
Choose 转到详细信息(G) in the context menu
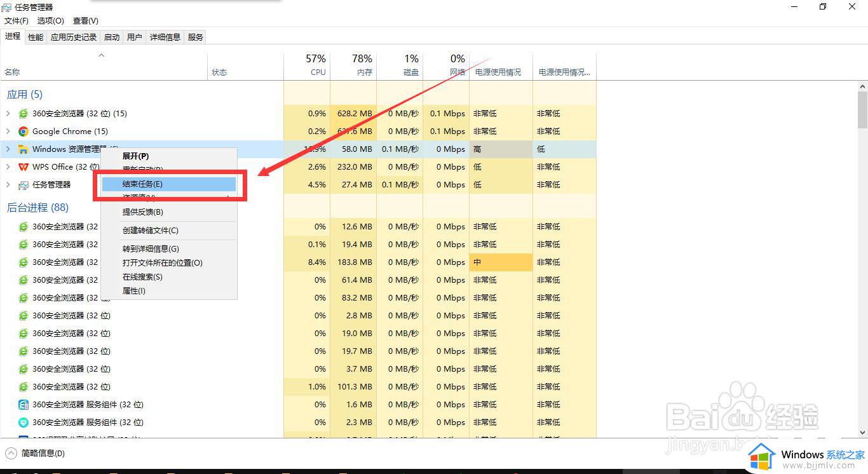click(x=170, y=249)
